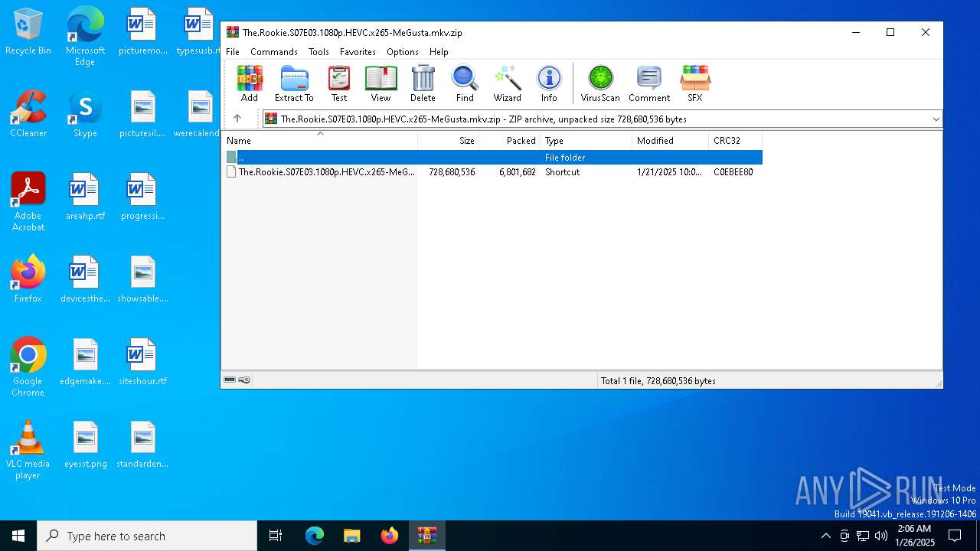Run the Test archive tool
980x551 pixels.
pyautogui.click(x=339, y=83)
